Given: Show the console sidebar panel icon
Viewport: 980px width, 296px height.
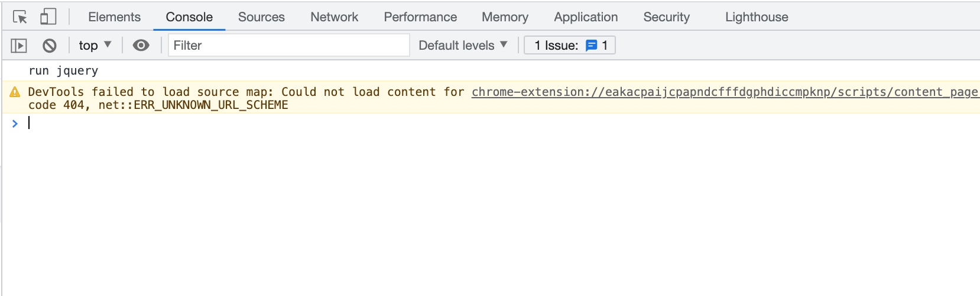Looking at the screenshot, I should [x=19, y=45].
